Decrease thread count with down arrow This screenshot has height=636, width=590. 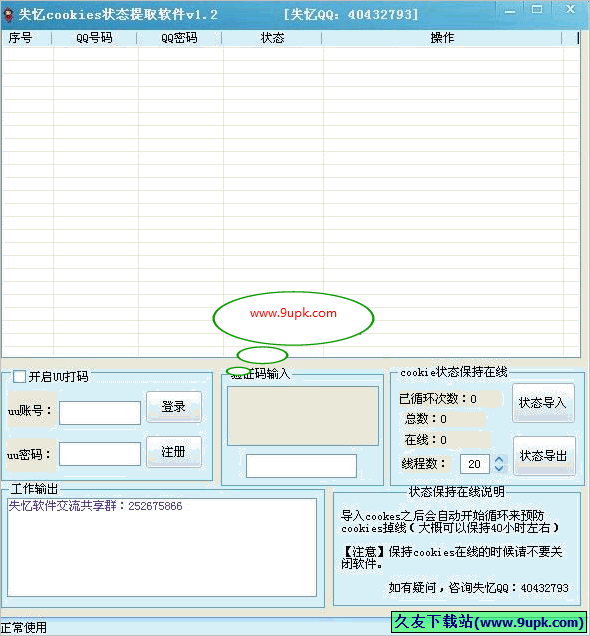click(x=499, y=468)
